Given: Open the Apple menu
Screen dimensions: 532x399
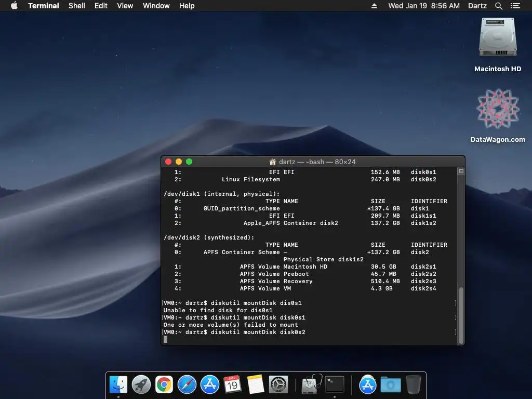Looking at the screenshot, I should [x=14, y=6].
